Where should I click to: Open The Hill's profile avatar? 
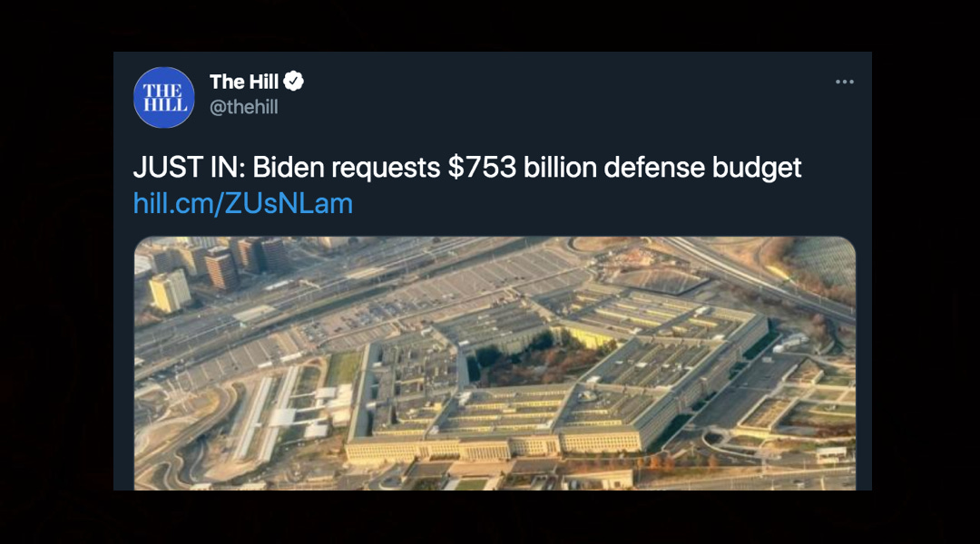[163, 97]
